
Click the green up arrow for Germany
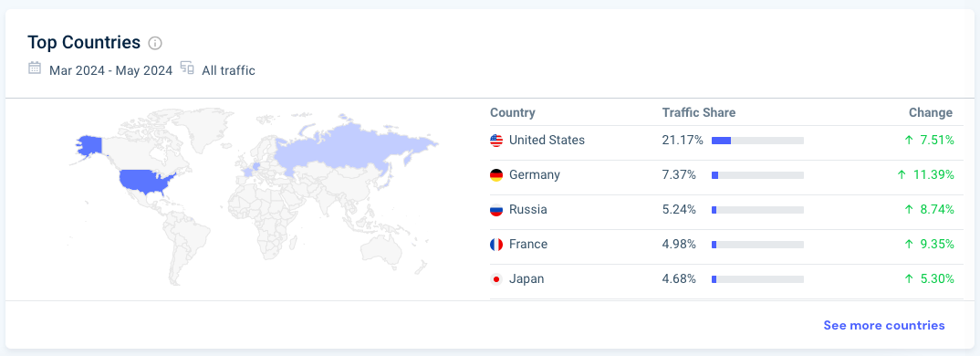(x=902, y=175)
